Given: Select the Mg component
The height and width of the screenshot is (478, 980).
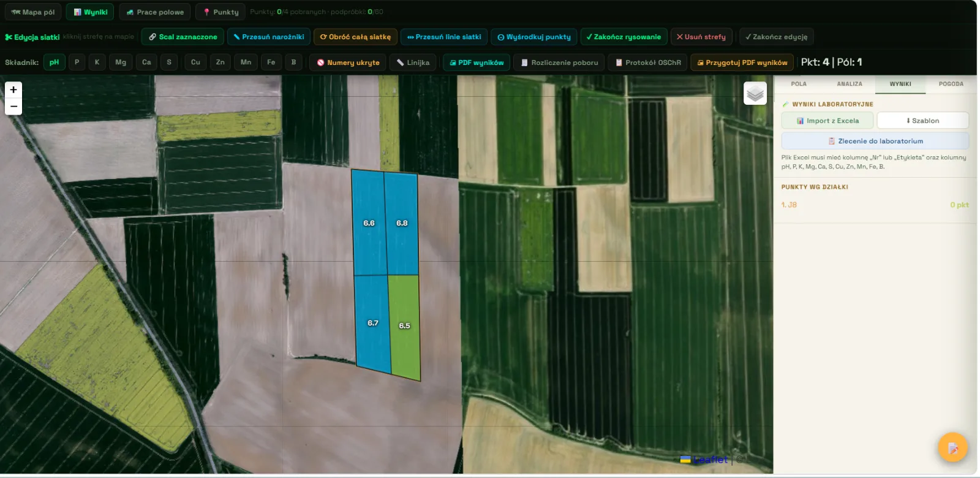Looking at the screenshot, I should click(x=121, y=63).
